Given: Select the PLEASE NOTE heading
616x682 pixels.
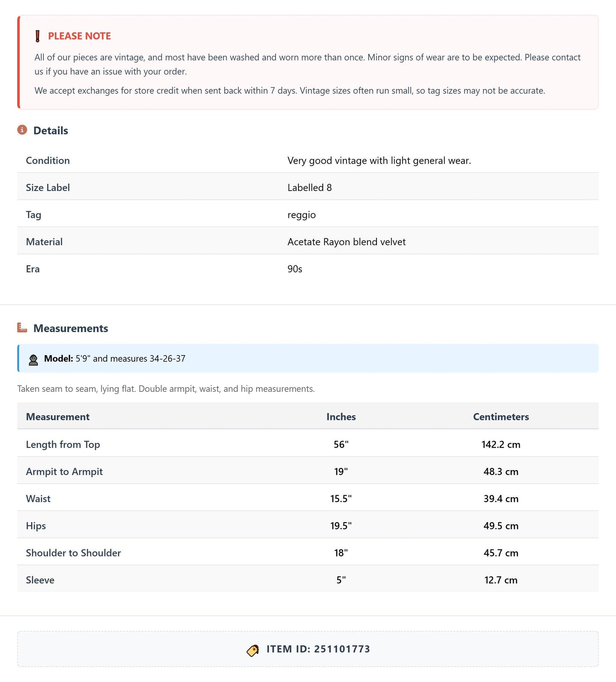Looking at the screenshot, I should (79, 36).
